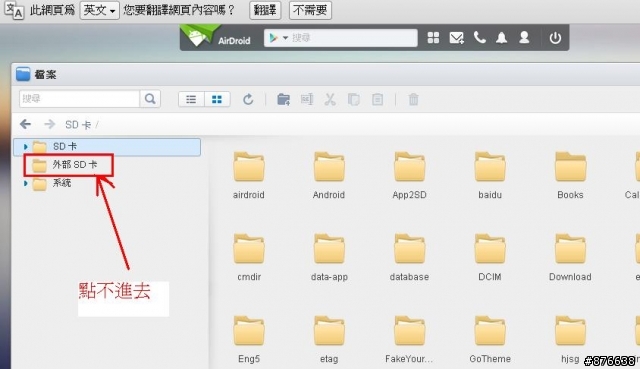Open the database folder

point(409,258)
